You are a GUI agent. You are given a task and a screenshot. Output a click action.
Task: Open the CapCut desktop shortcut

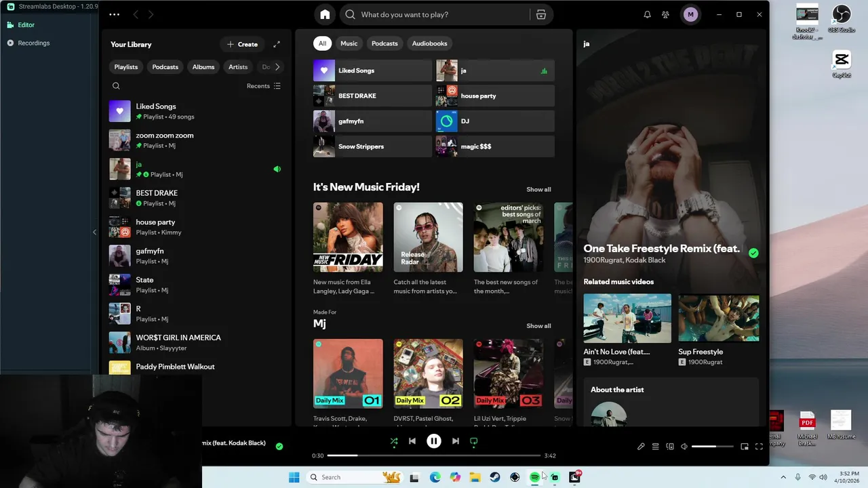point(842,64)
